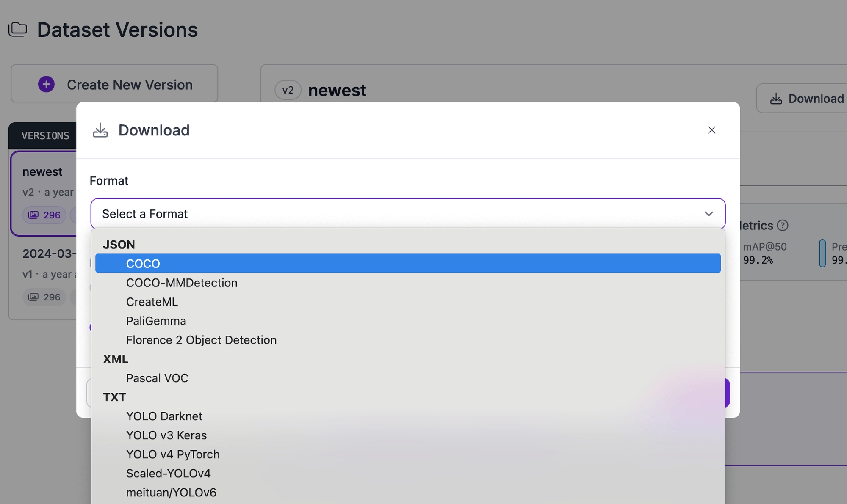847x504 pixels.
Task: Select YOLO Darknet from the TXT section
Action: point(164,416)
